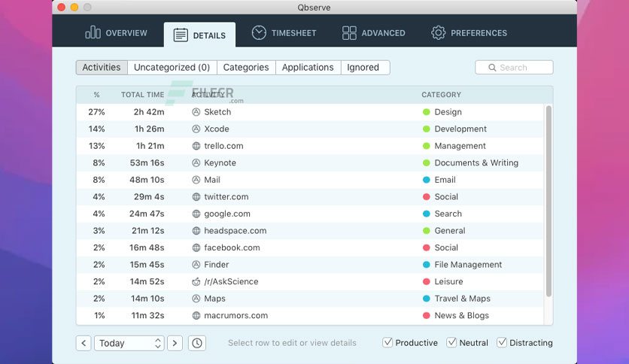The height and width of the screenshot is (364, 629).
Task: Click inside the Search field
Action: [x=514, y=68]
